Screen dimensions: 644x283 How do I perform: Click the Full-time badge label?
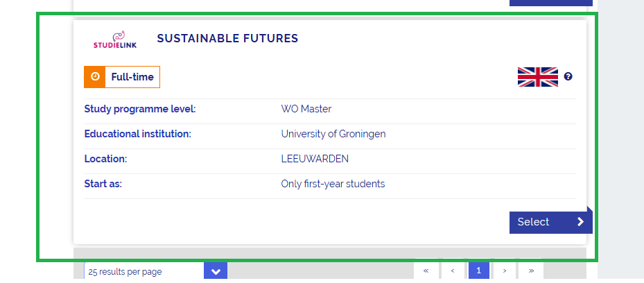click(132, 77)
